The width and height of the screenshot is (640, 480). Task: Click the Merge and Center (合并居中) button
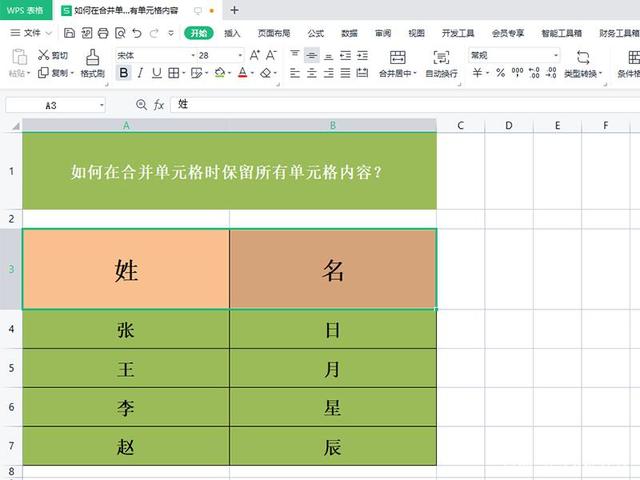[x=397, y=63]
